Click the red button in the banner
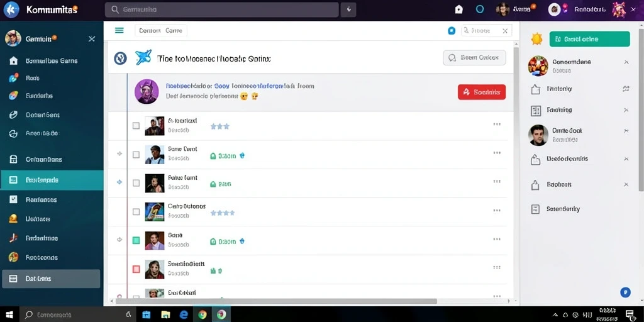The image size is (644, 322). click(481, 92)
